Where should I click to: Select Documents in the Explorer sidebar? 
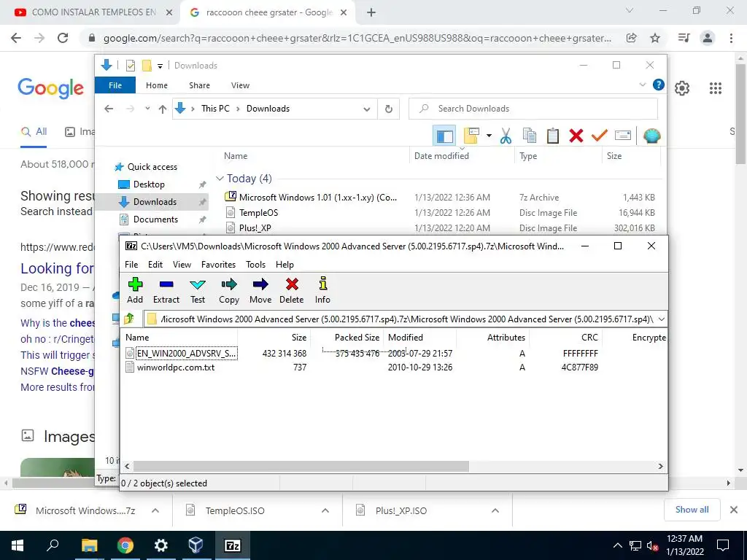[155, 219]
